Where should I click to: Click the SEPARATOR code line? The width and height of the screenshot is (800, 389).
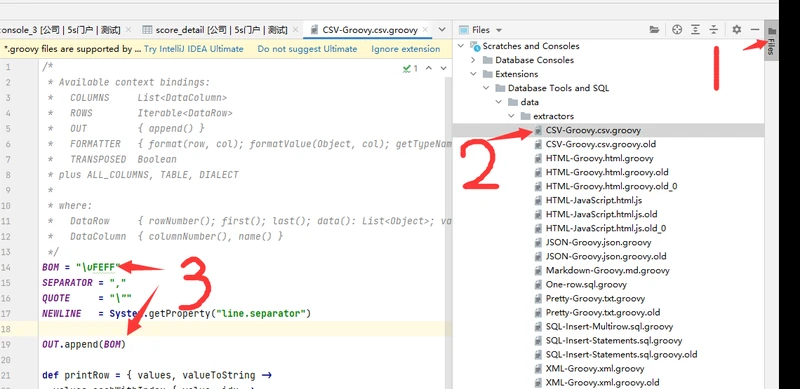pos(84,282)
